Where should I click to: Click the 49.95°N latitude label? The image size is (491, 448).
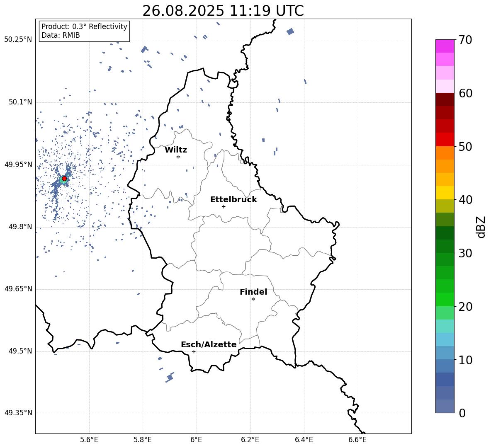[x=18, y=165]
